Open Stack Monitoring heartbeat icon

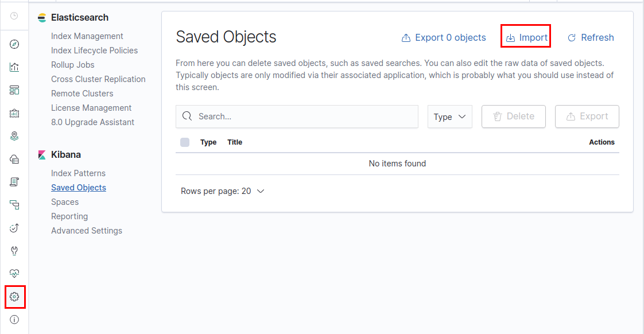14,273
